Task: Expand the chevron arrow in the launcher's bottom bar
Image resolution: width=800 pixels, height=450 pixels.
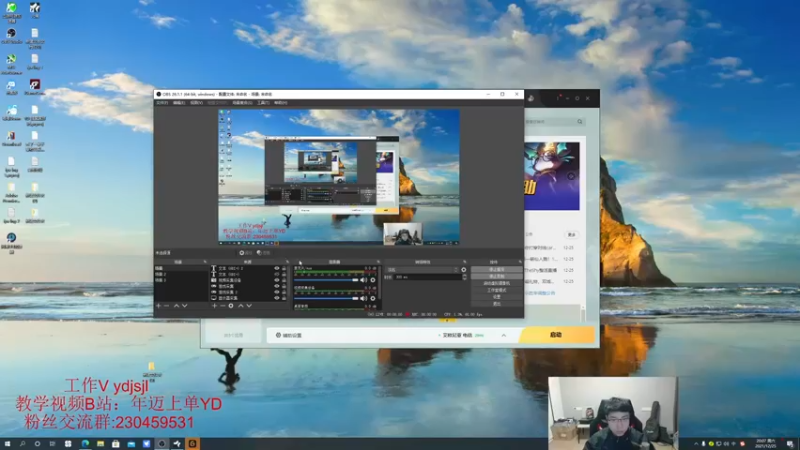Action: (x=504, y=335)
